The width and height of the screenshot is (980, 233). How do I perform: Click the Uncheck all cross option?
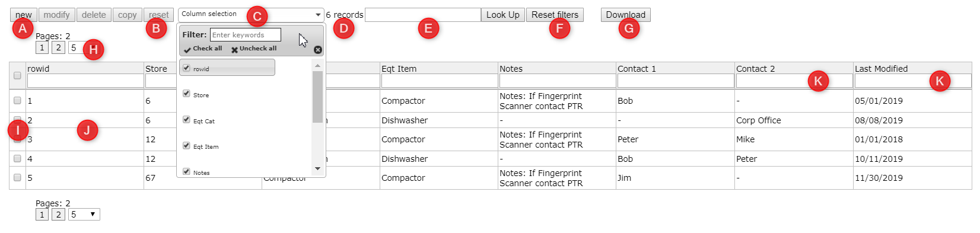click(x=254, y=49)
